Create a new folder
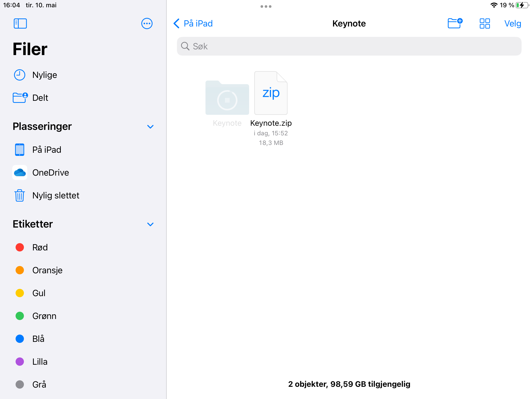This screenshot has width=532, height=399. pos(455,23)
